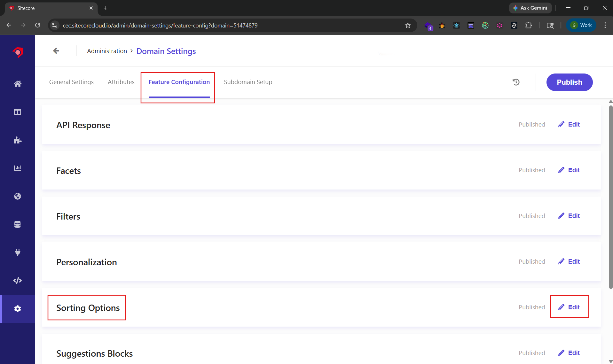Select the gear administration icon
Screen dimensions: 613x364
point(18,309)
